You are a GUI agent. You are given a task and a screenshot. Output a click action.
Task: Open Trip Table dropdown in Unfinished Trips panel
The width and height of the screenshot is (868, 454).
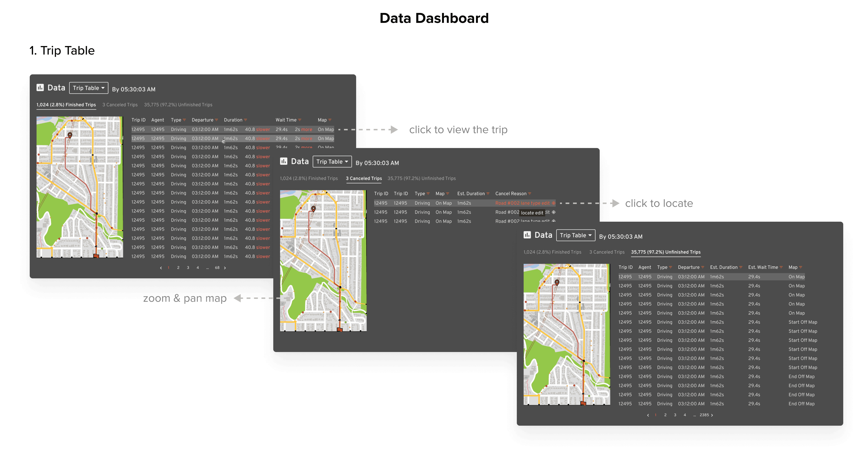[x=576, y=235]
